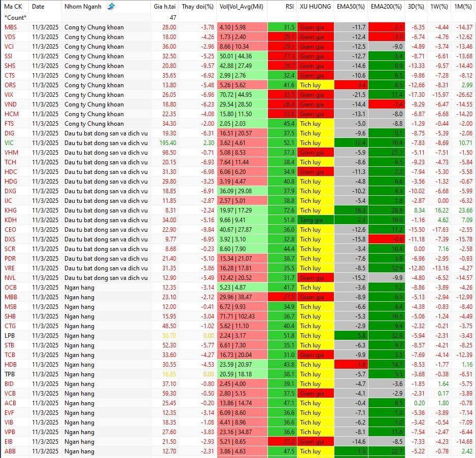
Task: Select the green VIC ticker symbol
Action: tap(9, 143)
